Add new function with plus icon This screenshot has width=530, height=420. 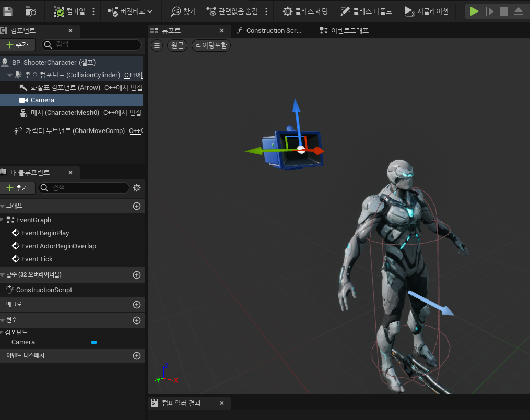137,275
